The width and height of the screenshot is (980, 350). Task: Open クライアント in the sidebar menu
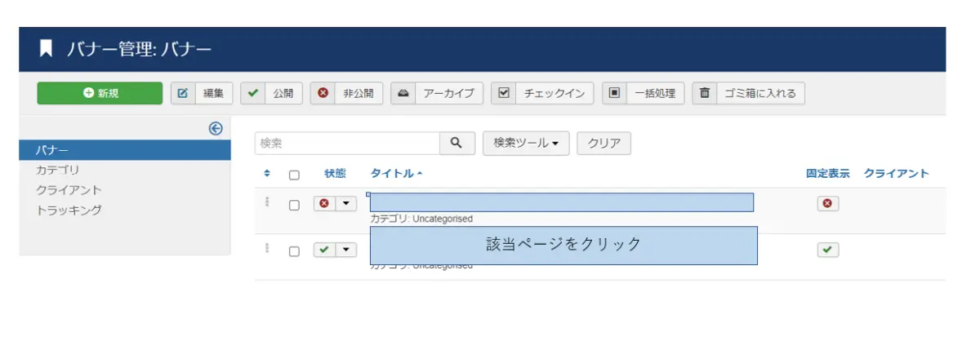point(69,190)
